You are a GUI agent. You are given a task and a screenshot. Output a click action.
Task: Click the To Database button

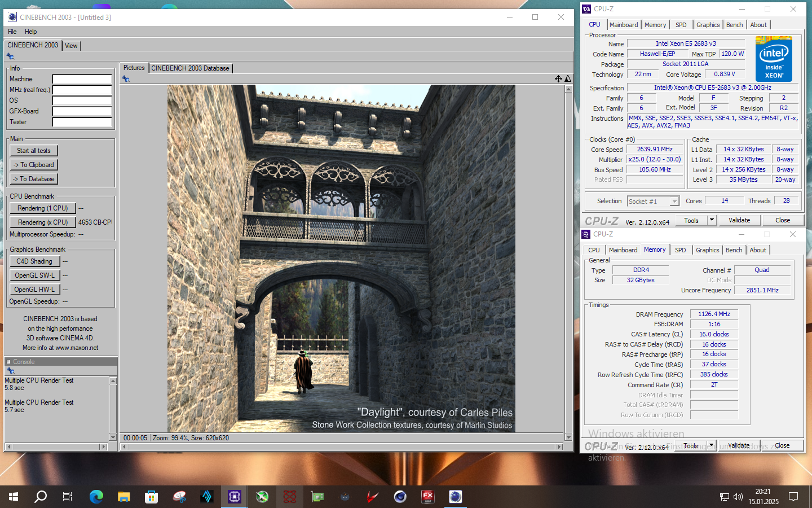34,179
